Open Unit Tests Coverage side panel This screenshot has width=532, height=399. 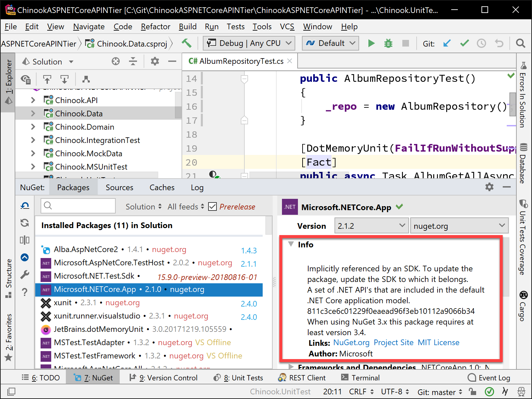523,237
